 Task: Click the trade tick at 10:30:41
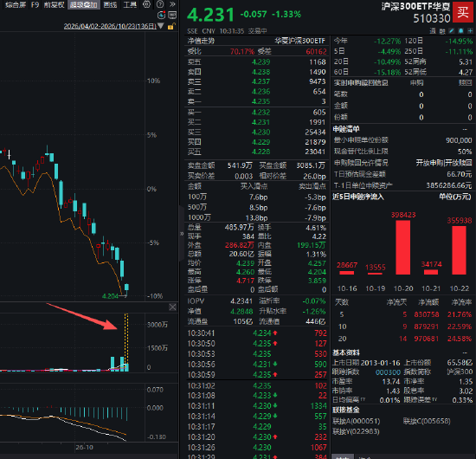(x=256, y=333)
